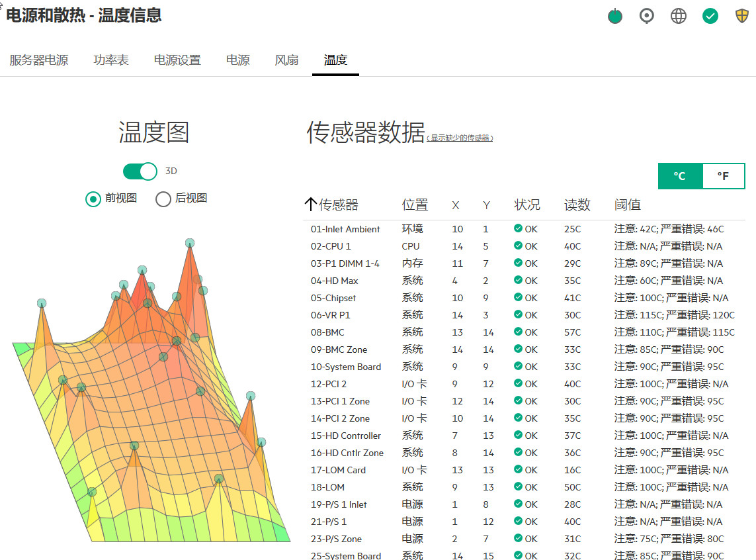Select the °C unit button
Viewport: 756px width, 560px height.
(679, 176)
